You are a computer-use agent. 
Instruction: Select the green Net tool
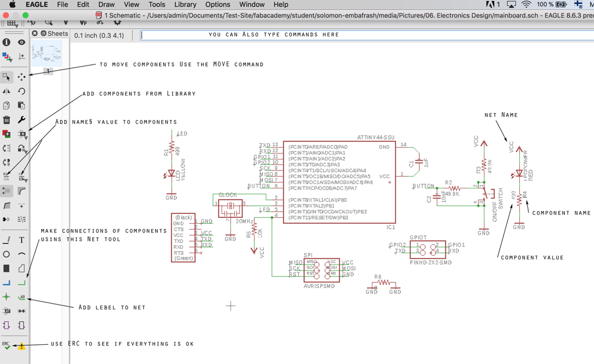(21, 283)
